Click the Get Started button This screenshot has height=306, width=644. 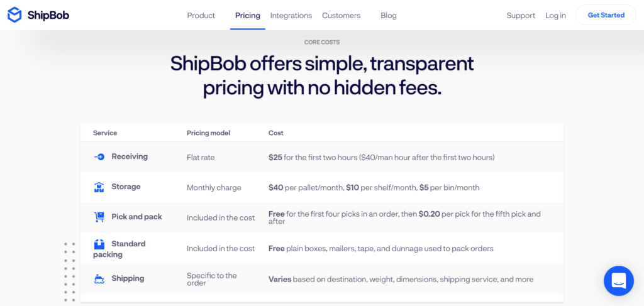click(606, 15)
